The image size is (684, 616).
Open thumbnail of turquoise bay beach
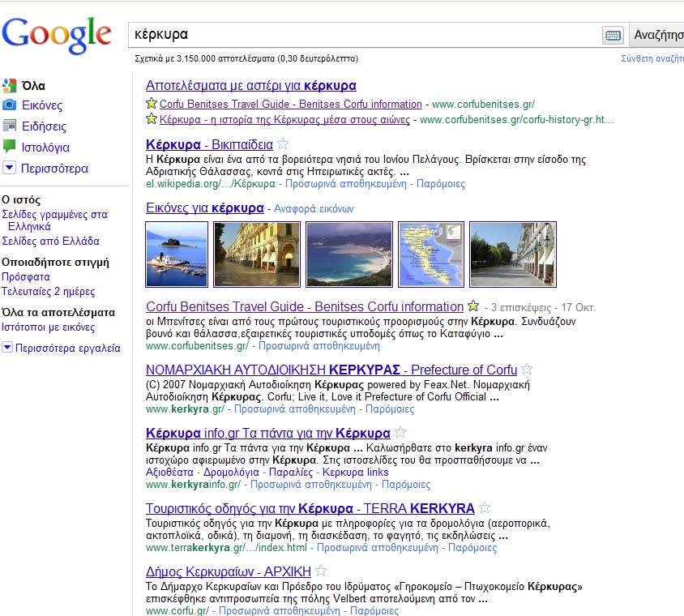(349, 255)
